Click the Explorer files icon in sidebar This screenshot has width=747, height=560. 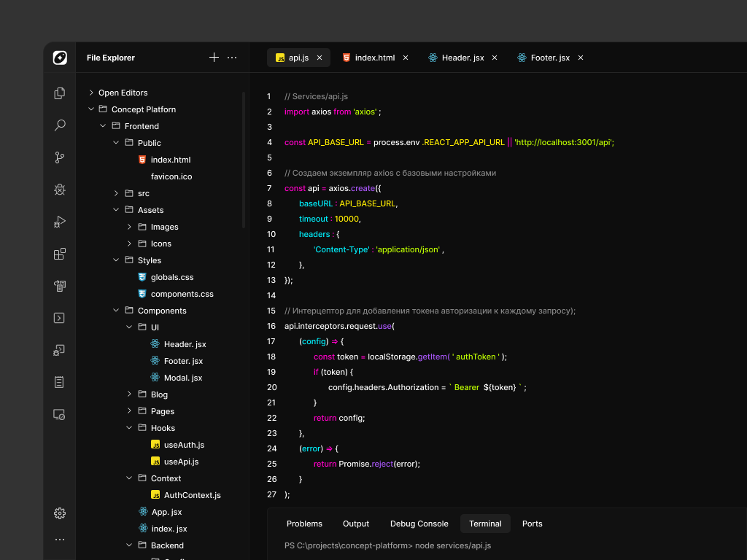click(x=60, y=93)
